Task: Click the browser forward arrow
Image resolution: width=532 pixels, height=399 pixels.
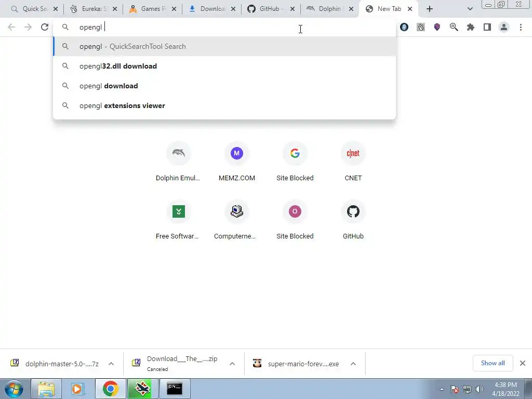Action: tap(28, 27)
